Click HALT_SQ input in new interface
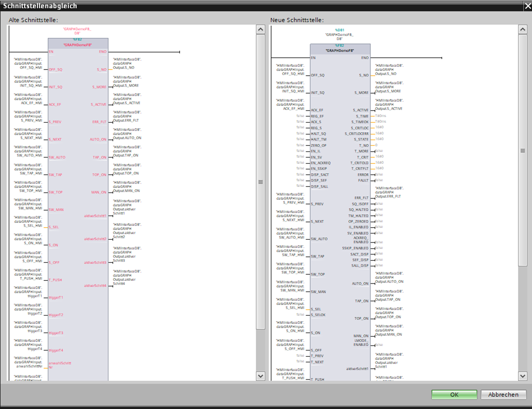The width and height of the screenshot is (532, 409). click(319, 133)
